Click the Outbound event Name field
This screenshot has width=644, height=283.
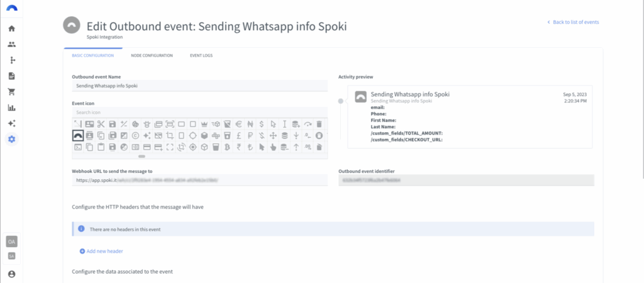coord(199,85)
